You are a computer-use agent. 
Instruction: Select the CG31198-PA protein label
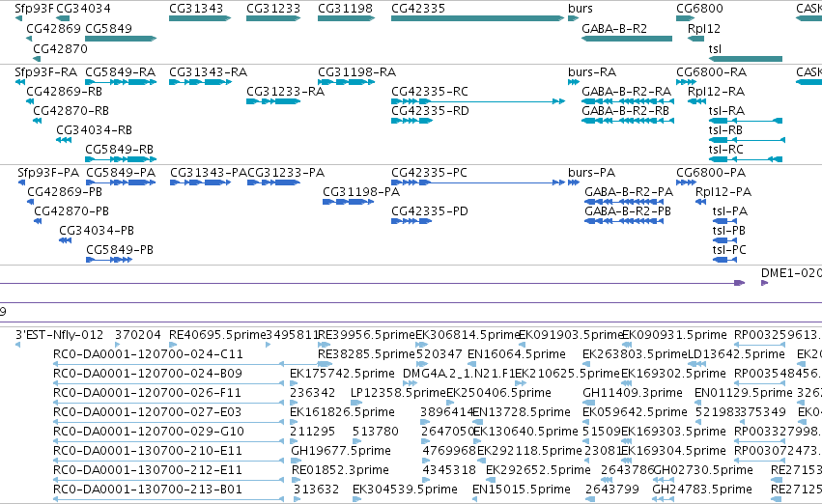coord(361,192)
